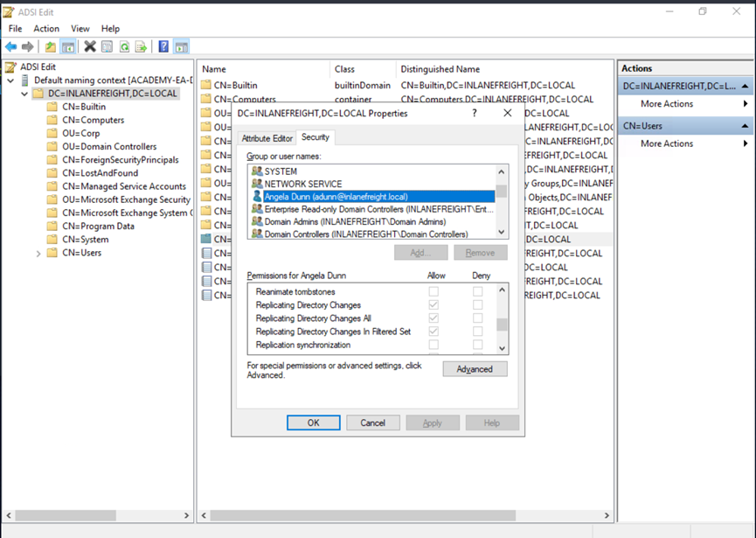Click the Delete X toolbar icon
Viewport: 756px width, 538px height.
[x=90, y=47]
